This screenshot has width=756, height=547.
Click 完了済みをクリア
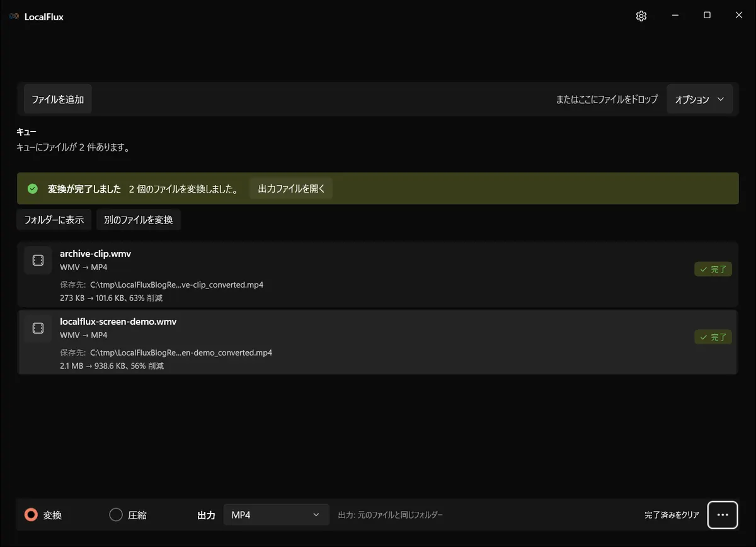click(x=672, y=515)
